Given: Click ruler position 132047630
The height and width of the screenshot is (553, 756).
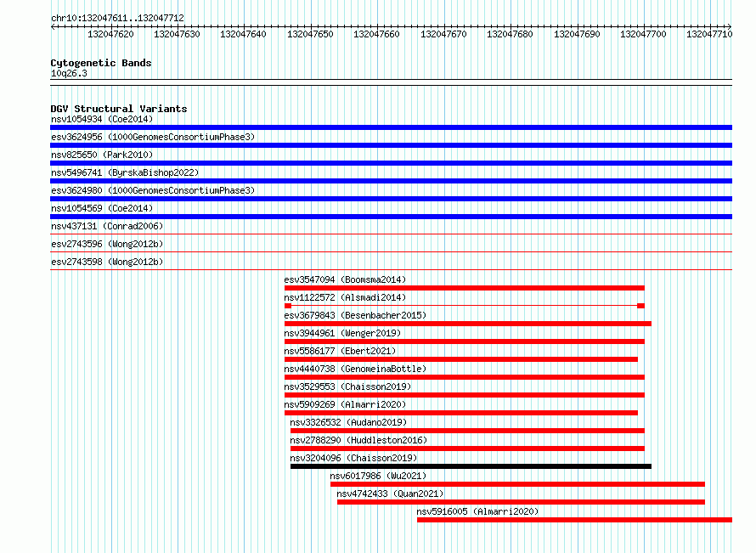Looking at the screenshot, I should (x=177, y=34).
